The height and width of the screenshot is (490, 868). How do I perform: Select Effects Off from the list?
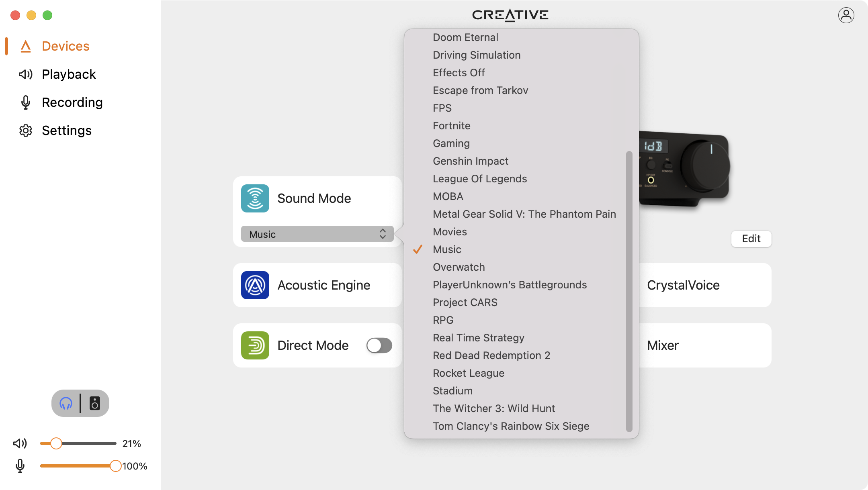[459, 73]
